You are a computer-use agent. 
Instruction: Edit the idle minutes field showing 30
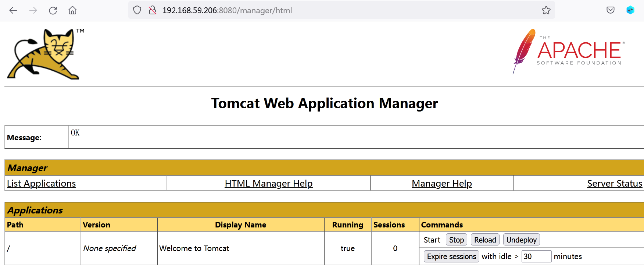pos(536,257)
